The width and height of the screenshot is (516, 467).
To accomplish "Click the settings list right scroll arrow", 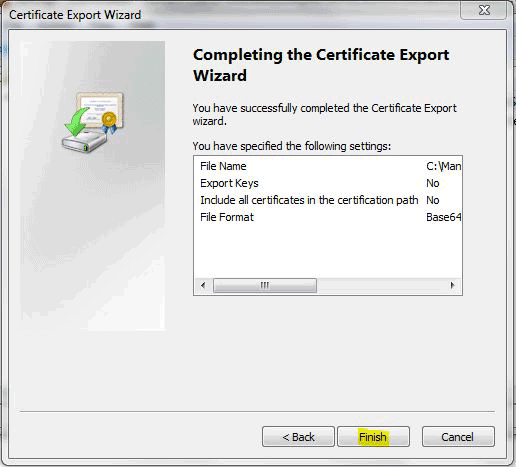I will pos(452,285).
